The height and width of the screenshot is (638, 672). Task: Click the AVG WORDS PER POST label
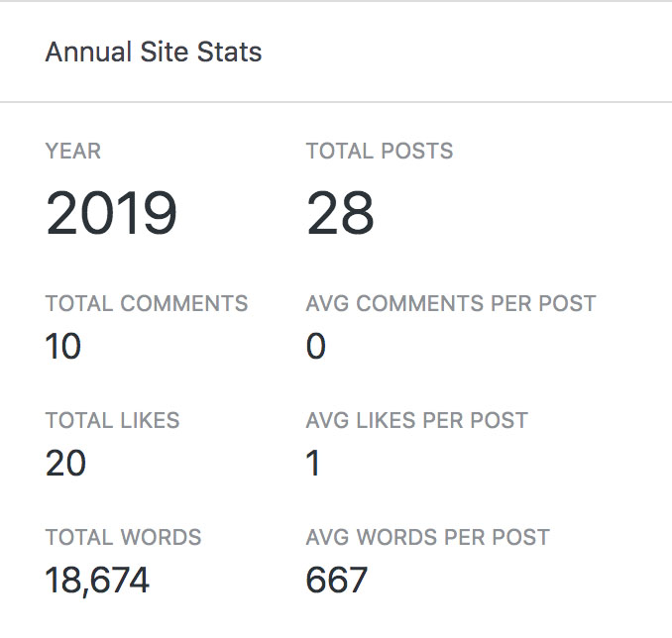point(428,538)
